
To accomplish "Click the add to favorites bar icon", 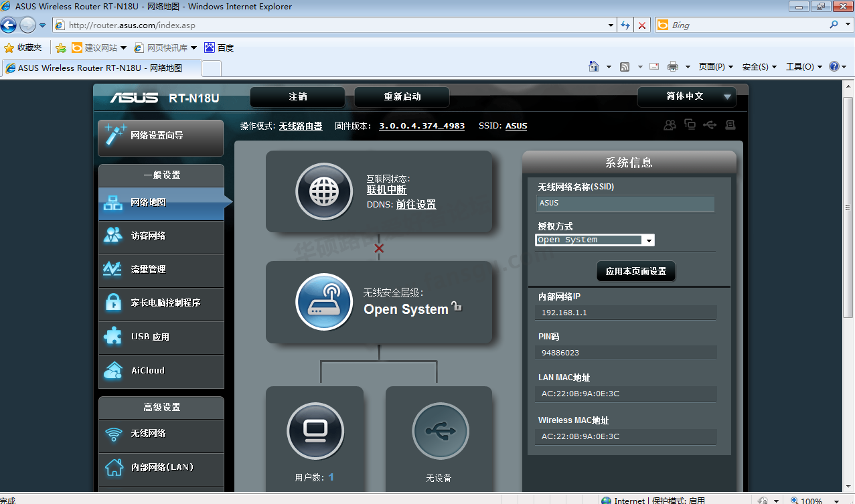I will 61,48.
